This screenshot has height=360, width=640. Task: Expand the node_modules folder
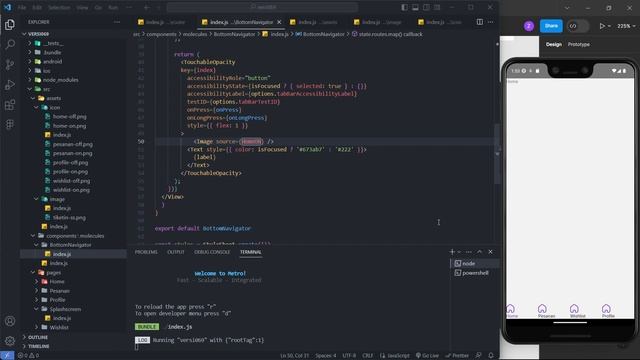click(x=60, y=80)
